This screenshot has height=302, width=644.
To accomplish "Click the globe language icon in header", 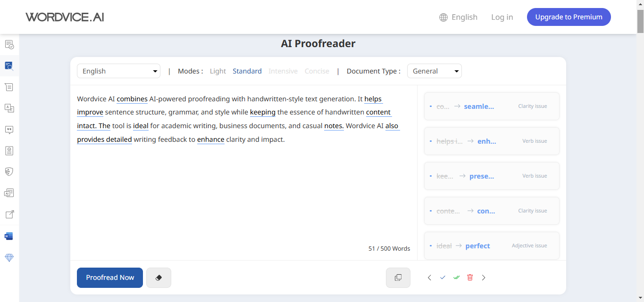I will 443,17.
